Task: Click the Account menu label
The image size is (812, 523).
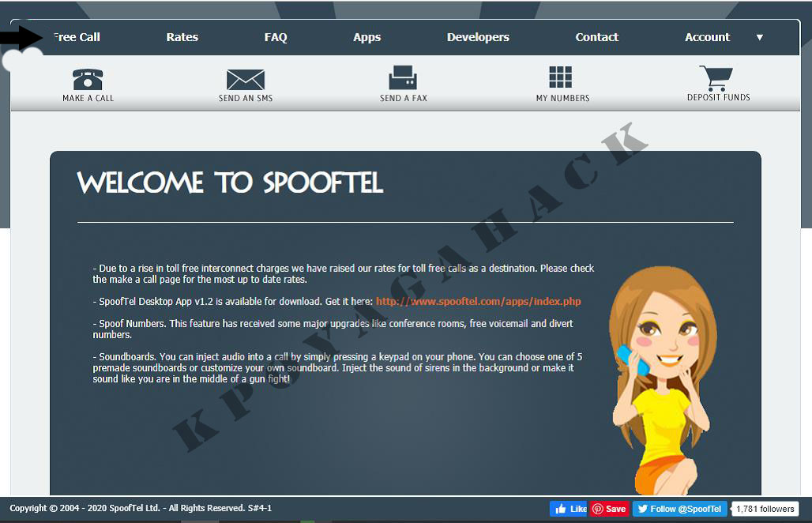Action: point(708,37)
